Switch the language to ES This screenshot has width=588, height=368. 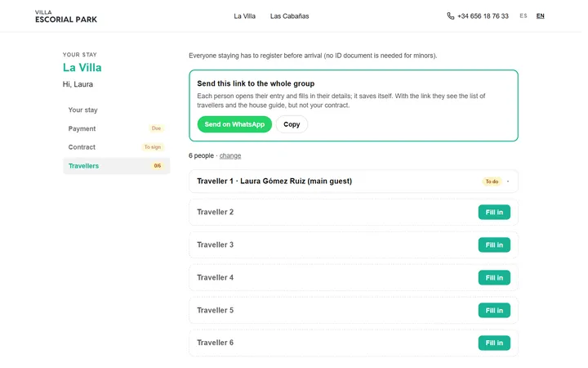click(523, 16)
